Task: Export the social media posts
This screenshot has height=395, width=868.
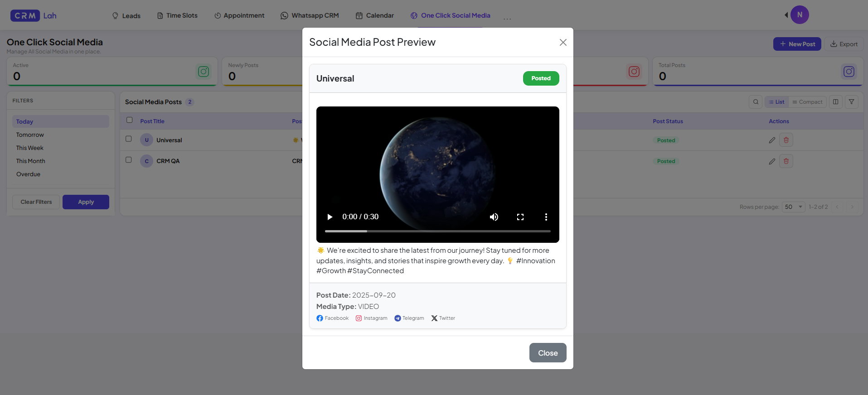Action: (x=844, y=44)
